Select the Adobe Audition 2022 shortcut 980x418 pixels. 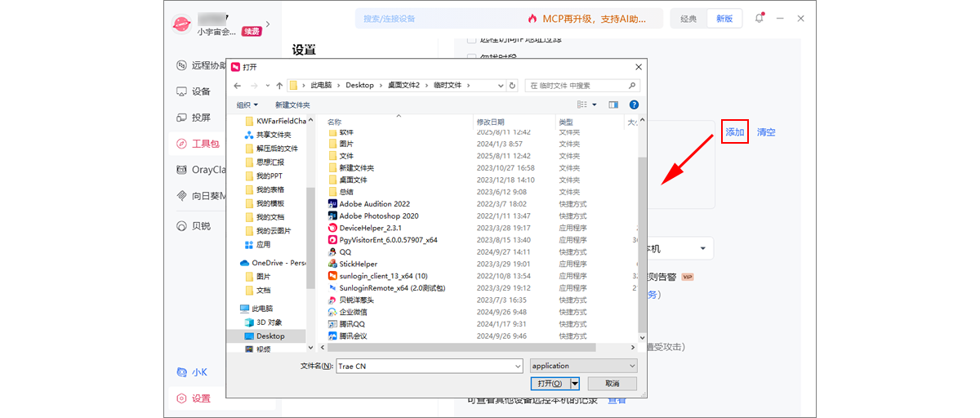click(x=369, y=203)
